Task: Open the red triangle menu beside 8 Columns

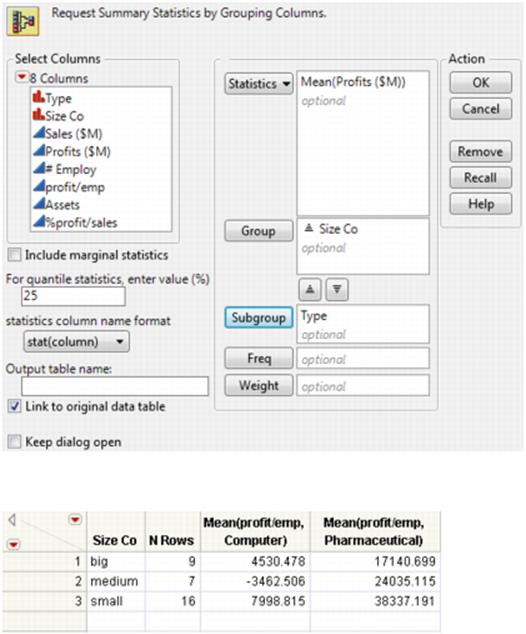Action: coord(21,77)
